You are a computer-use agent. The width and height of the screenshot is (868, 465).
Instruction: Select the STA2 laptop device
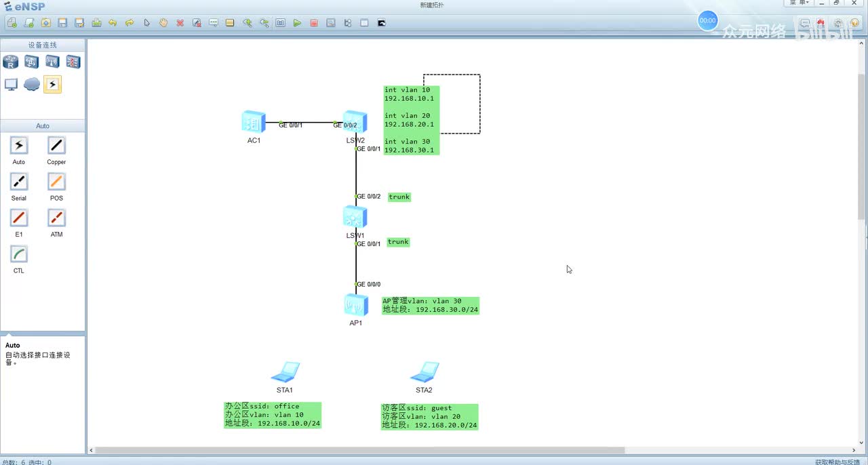425,372
